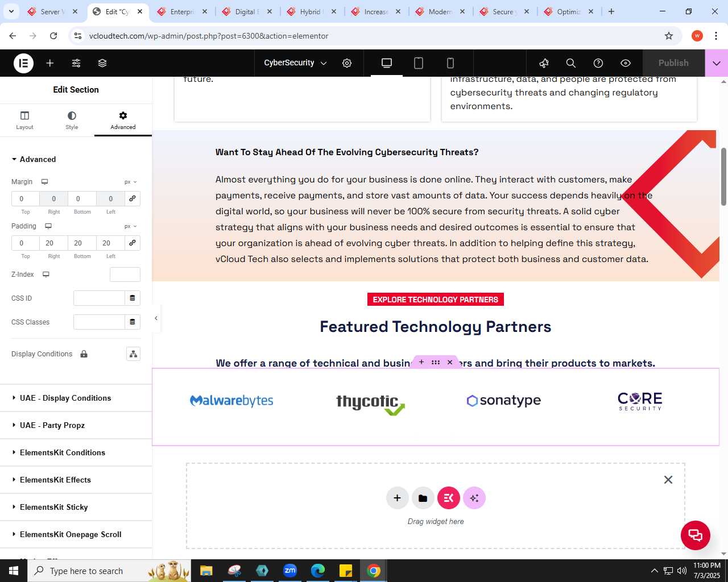Click the Margin Top input field

26,198
